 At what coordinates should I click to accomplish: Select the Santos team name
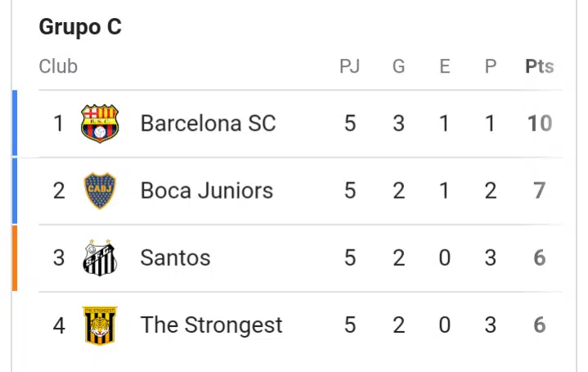175,258
